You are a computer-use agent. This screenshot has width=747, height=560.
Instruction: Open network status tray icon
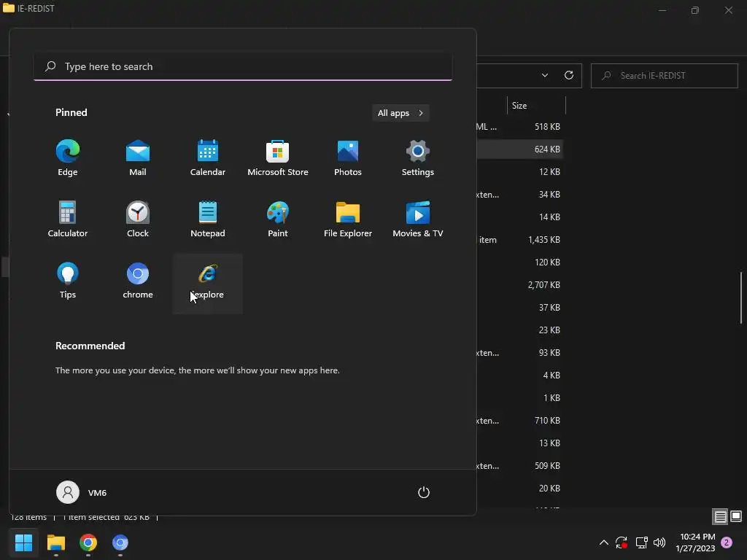641,542
